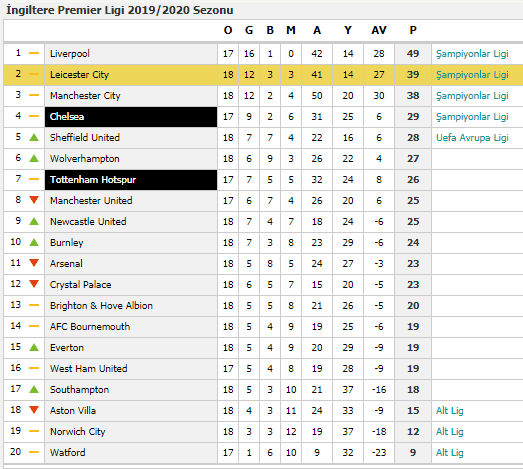Click Şampiyonlar Ligi link in Leicester City row

(472, 74)
